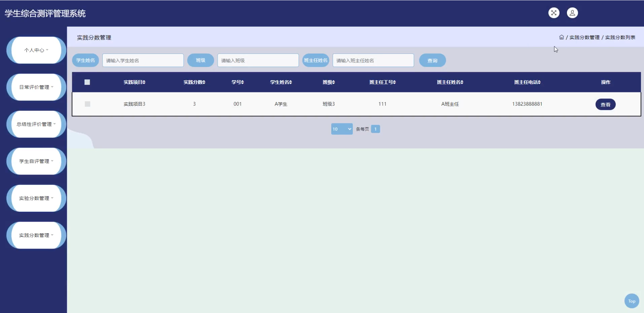Viewport: 644px width, 313px height.
Task: Click the 001 student number cell
Action: [238, 104]
